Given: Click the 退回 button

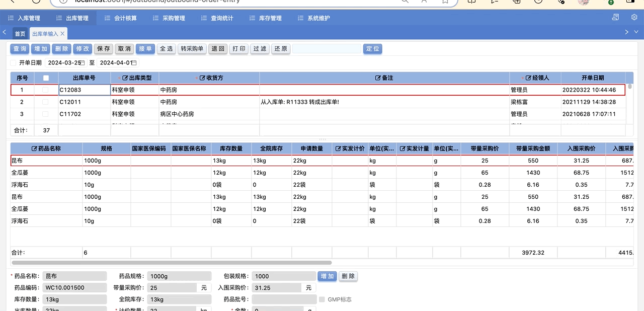Looking at the screenshot, I should point(218,49).
